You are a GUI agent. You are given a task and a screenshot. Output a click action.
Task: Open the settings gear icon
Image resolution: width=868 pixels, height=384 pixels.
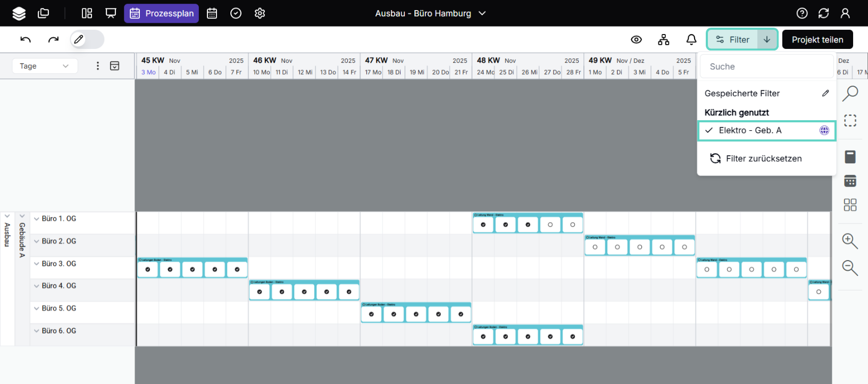tap(260, 13)
